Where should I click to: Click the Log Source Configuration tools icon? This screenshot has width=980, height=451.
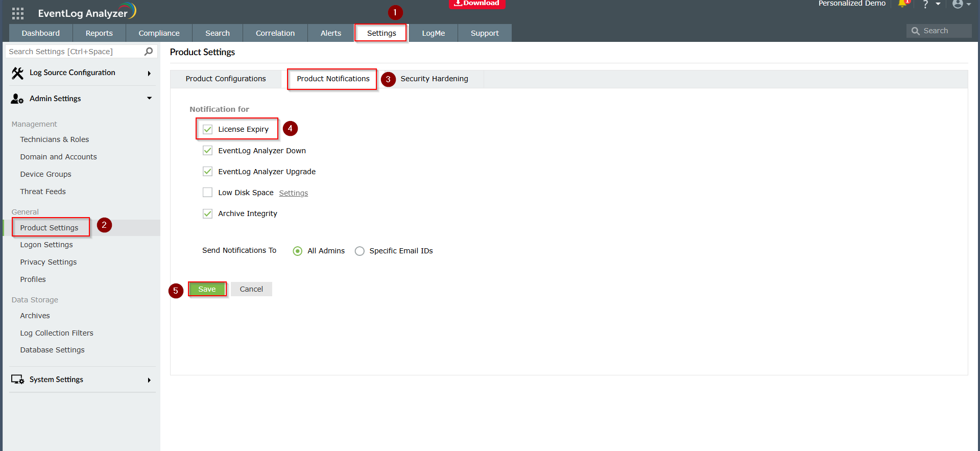coord(17,73)
